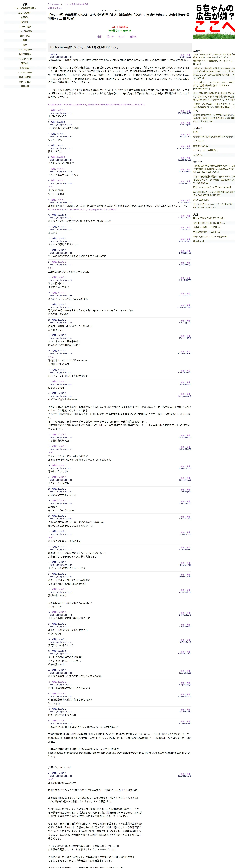Open the 既婚女性 board link
This screenshot has width=235, height=868.
point(25,63)
